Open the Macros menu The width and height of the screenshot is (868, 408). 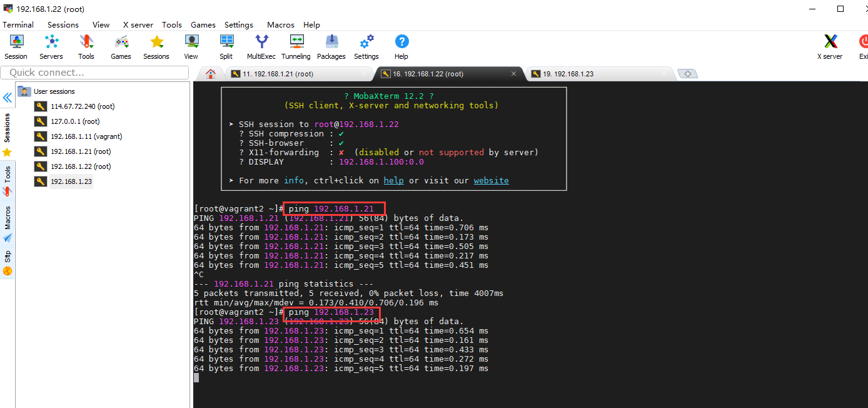(x=280, y=25)
